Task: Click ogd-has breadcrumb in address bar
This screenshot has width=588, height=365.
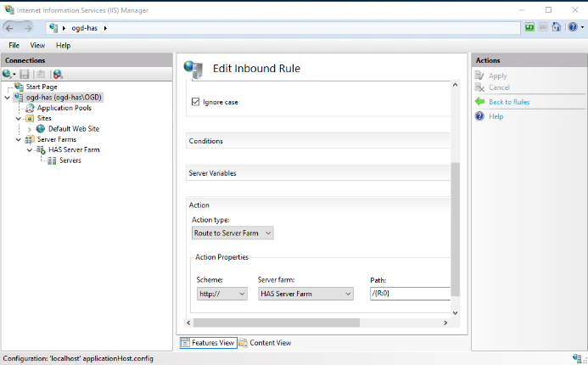Action: (x=84, y=28)
